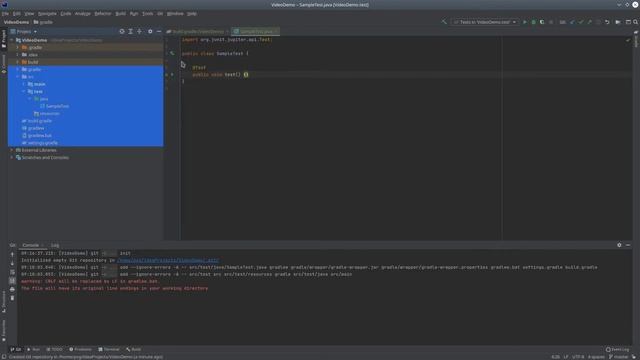Open the File menu
This screenshot has width=640, height=360.
click(x=5, y=13)
